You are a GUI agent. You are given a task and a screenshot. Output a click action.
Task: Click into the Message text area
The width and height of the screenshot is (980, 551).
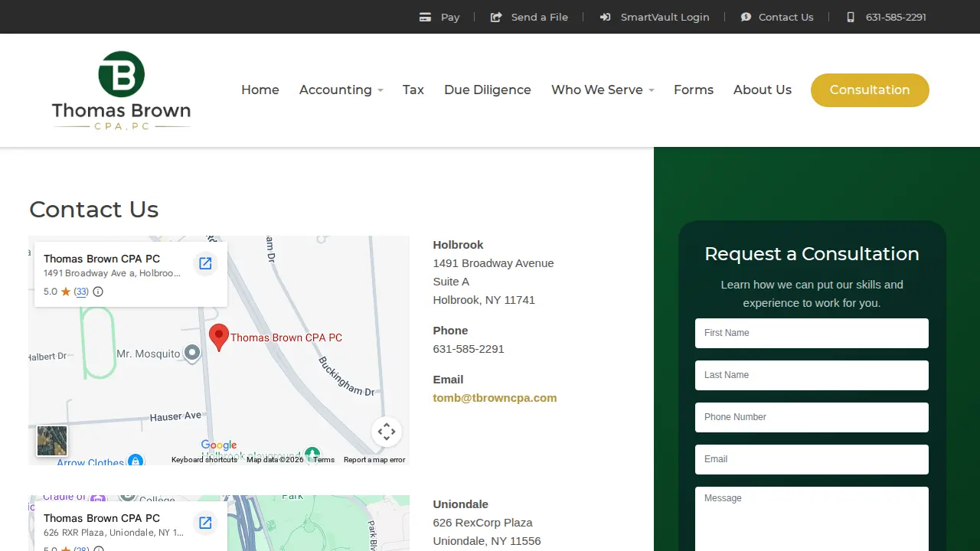point(812,519)
